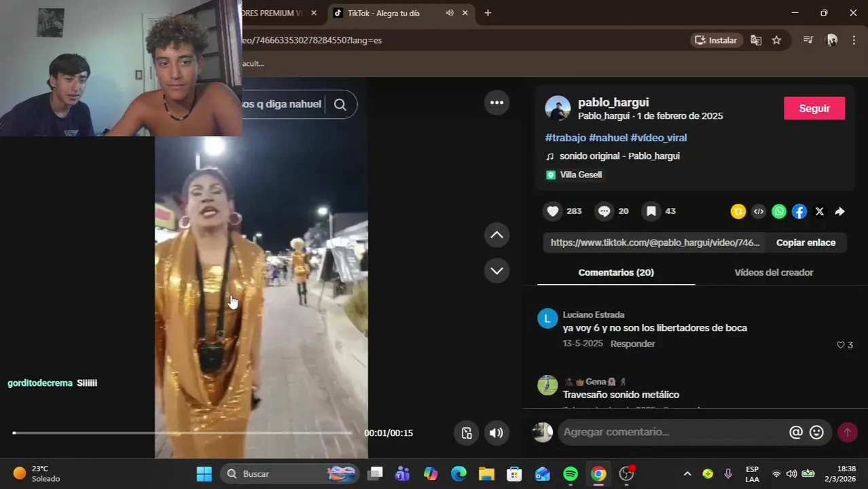Open Spotify from the taskbar
The height and width of the screenshot is (489, 868).
(571, 473)
